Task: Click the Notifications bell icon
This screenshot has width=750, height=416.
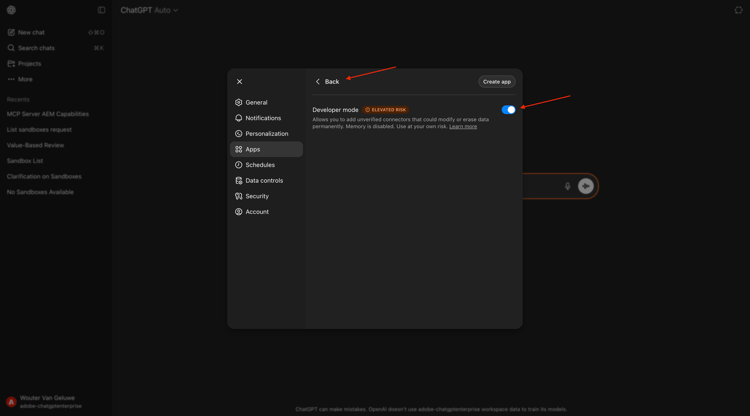Action: pyautogui.click(x=238, y=118)
